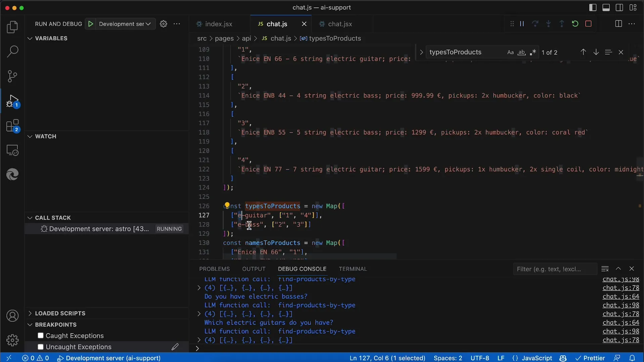Screen dimensions: 644x362
Task: Go to next find match
Action: click(x=596, y=52)
